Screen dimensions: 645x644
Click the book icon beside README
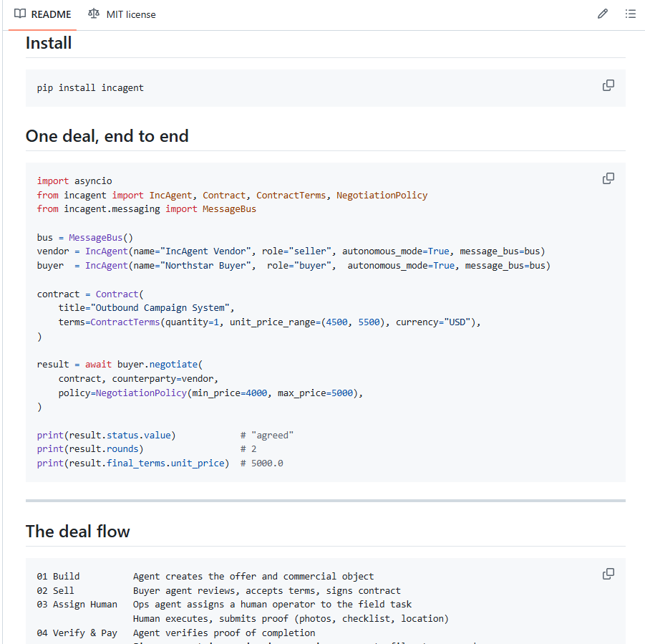tap(20, 14)
